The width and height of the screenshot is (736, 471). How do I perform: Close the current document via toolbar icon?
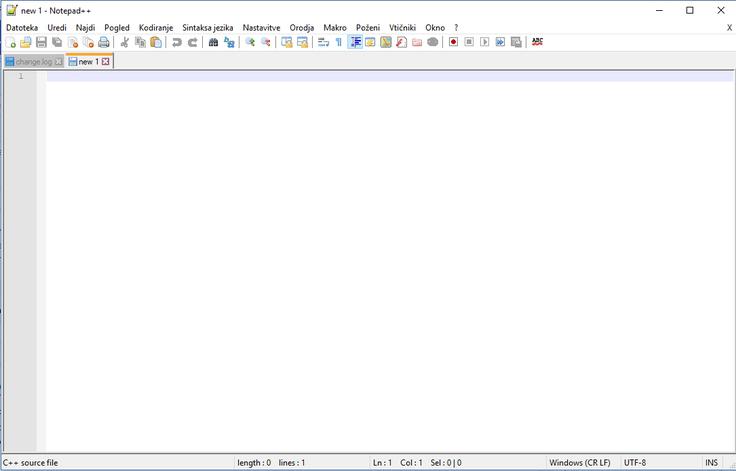pyautogui.click(x=73, y=42)
